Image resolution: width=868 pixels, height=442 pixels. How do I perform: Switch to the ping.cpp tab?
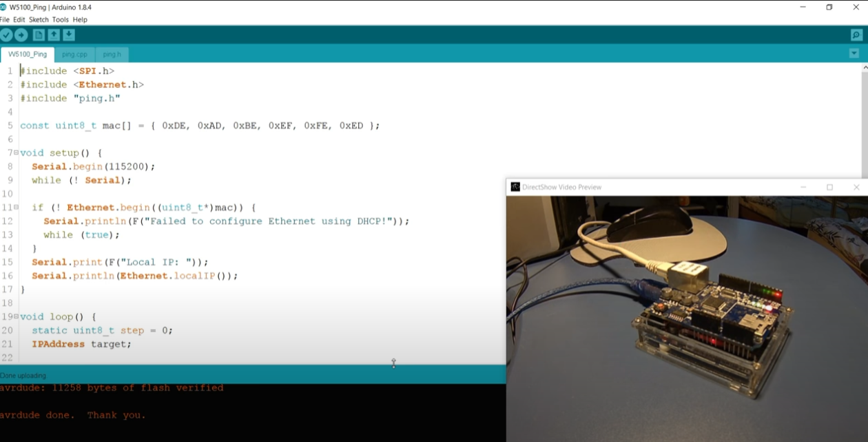[74, 54]
